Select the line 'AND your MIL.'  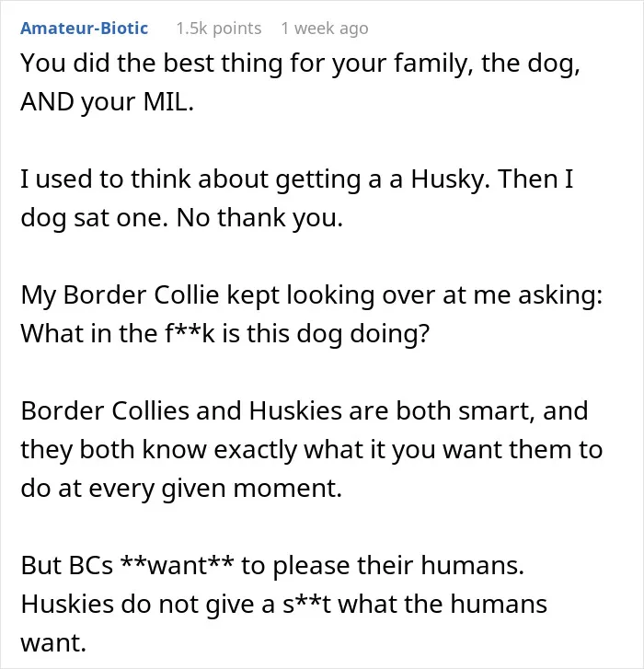tap(107, 102)
